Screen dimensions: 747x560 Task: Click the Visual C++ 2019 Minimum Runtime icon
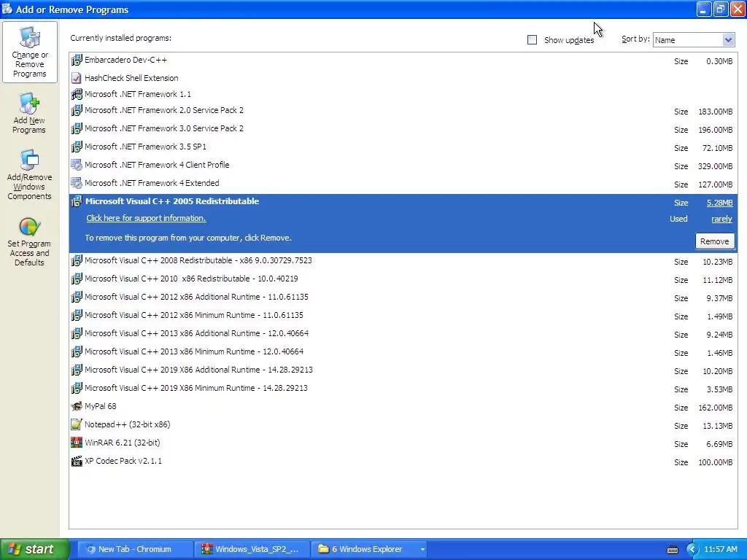point(76,388)
